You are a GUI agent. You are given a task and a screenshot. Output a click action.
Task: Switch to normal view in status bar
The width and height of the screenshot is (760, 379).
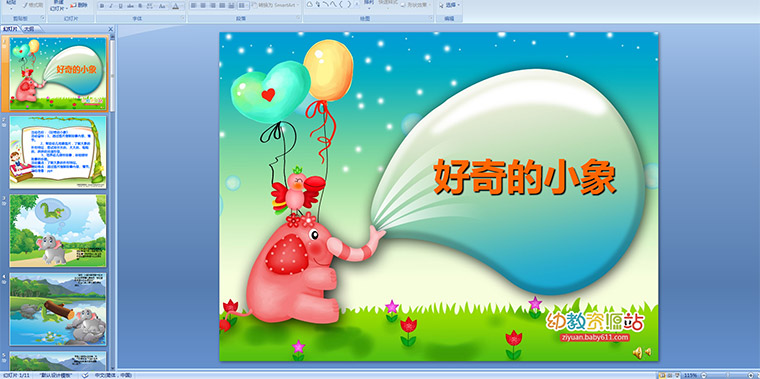pyautogui.click(x=662, y=375)
